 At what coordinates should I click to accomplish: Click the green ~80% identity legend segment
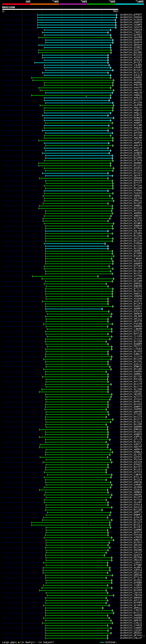(x=101, y=4)
